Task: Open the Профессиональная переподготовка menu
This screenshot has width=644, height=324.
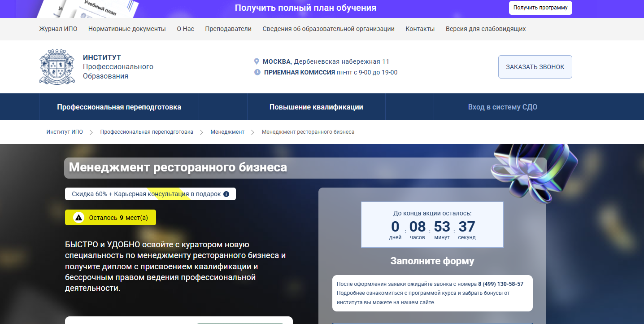Action: click(119, 107)
